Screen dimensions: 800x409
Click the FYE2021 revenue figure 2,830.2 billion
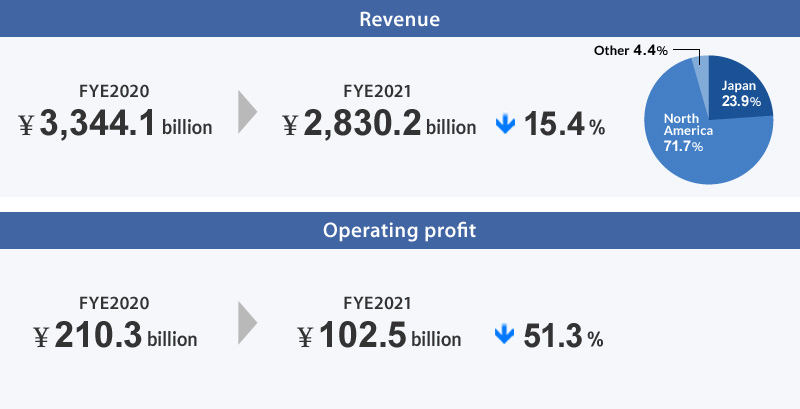click(x=379, y=124)
